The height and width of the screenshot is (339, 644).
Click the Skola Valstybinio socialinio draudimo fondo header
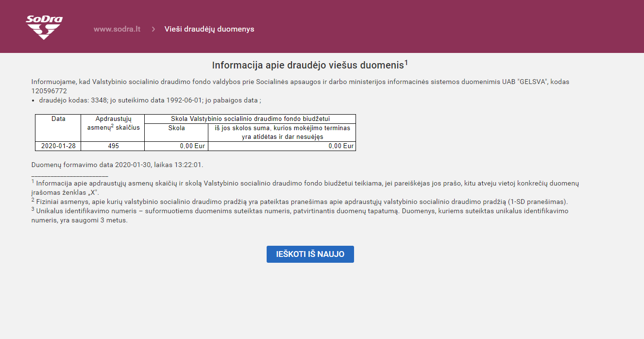click(x=250, y=119)
